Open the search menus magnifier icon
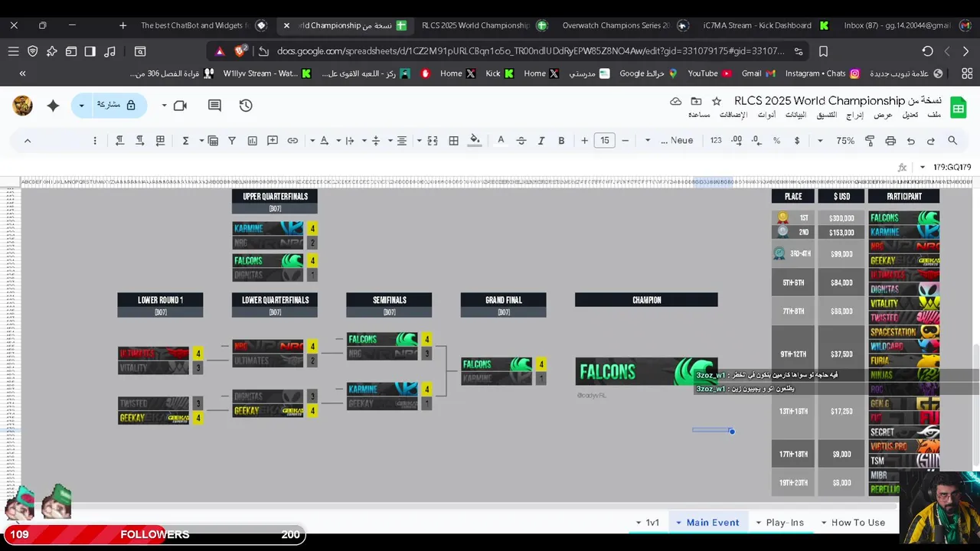This screenshot has height=551, width=980. pos(952,141)
